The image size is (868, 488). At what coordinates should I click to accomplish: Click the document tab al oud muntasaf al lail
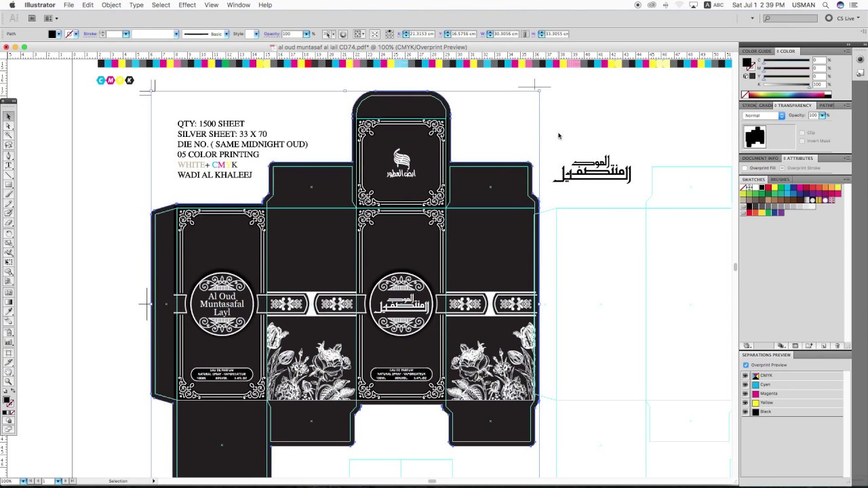coord(372,47)
